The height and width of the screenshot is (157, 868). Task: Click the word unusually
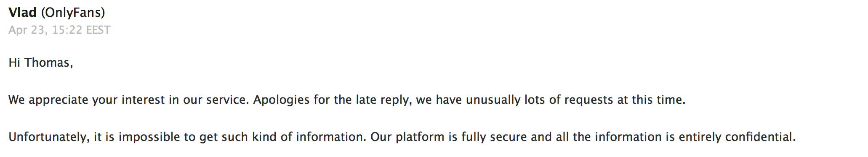(x=493, y=100)
